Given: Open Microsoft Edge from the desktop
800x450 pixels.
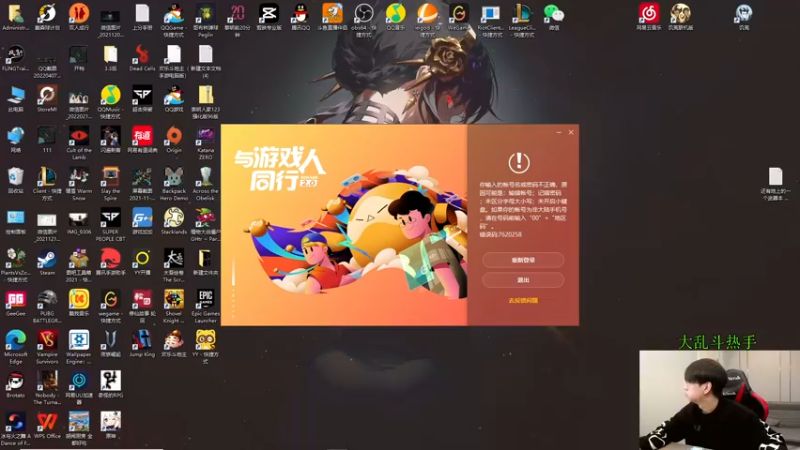Looking at the screenshot, I should click(x=15, y=347).
